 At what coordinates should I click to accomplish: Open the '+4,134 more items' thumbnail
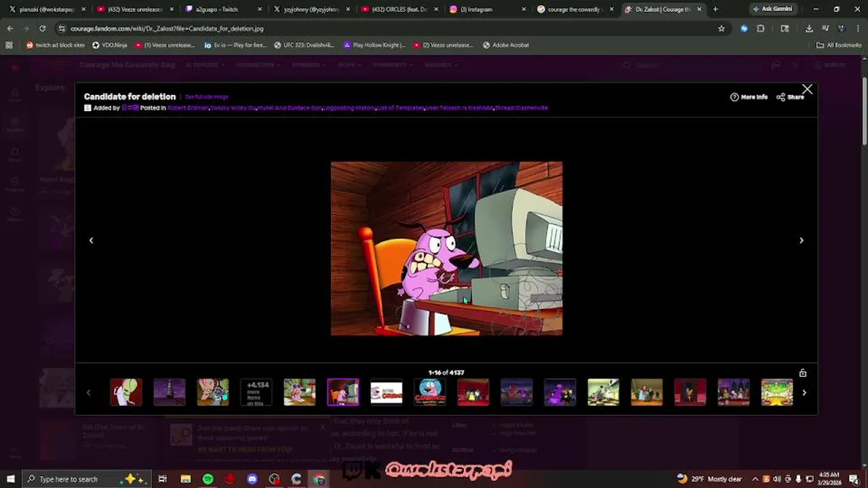tap(256, 392)
